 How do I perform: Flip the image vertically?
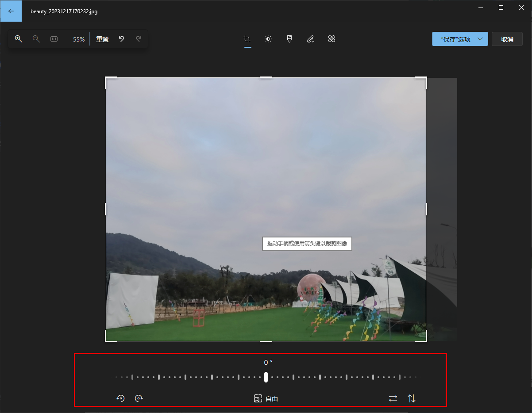412,398
